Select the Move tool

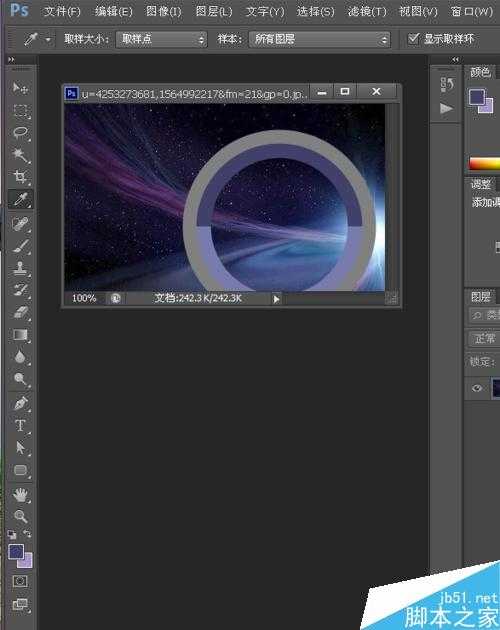coord(20,88)
